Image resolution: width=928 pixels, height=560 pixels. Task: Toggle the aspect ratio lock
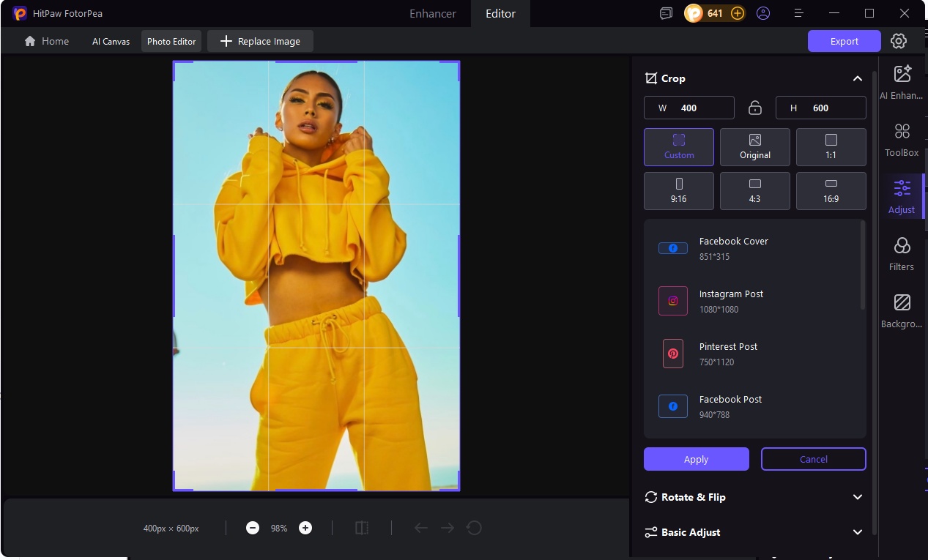tap(754, 108)
